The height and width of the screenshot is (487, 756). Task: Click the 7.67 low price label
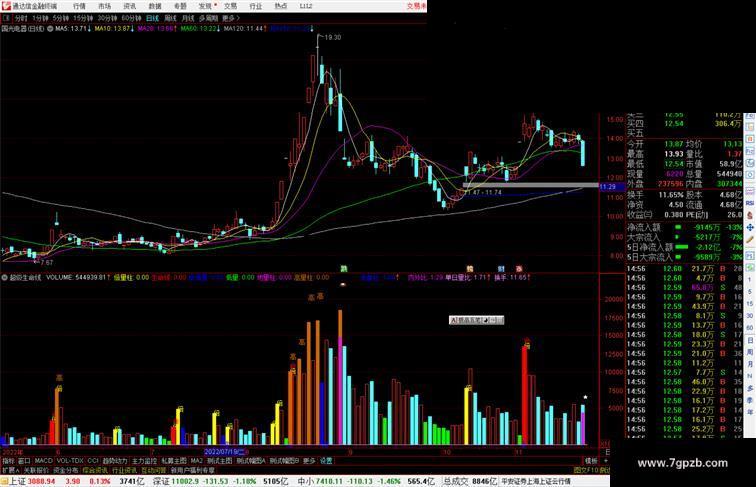(46, 262)
